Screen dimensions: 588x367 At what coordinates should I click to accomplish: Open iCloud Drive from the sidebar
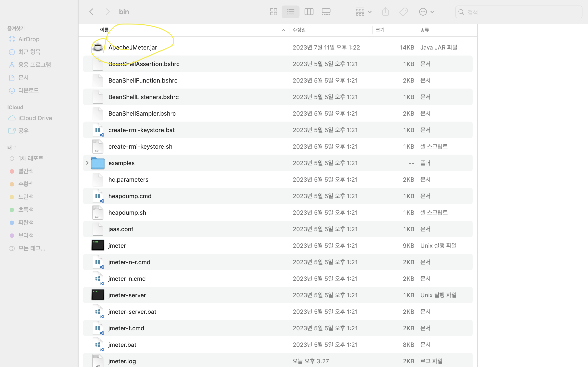pyautogui.click(x=35, y=118)
